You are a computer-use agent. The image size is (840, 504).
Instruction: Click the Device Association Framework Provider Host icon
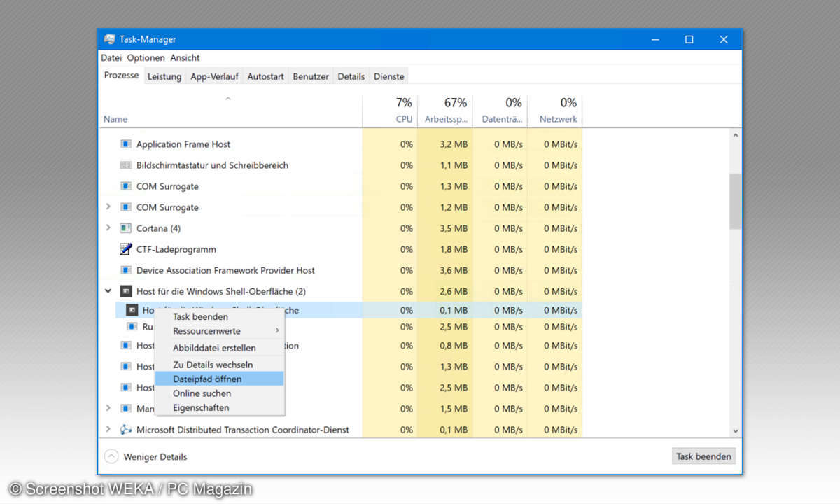coord(125,270)
